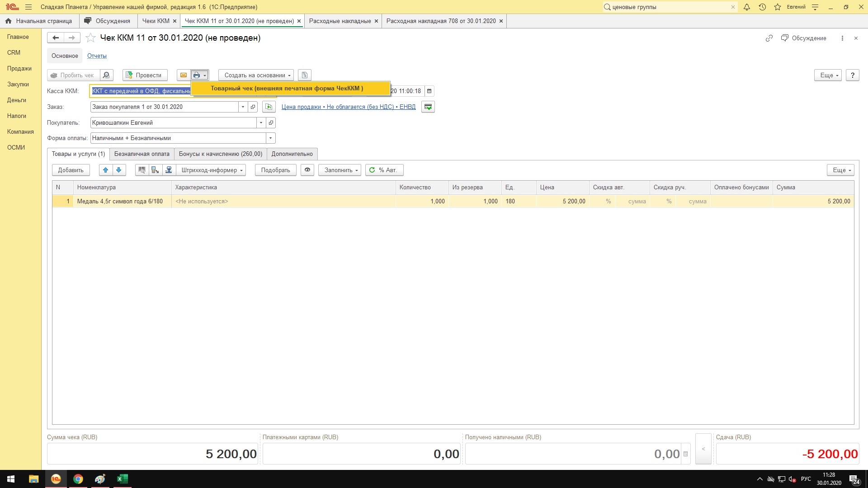868x488 pixels.
Task: Click the Провести button
Action: 145,75
